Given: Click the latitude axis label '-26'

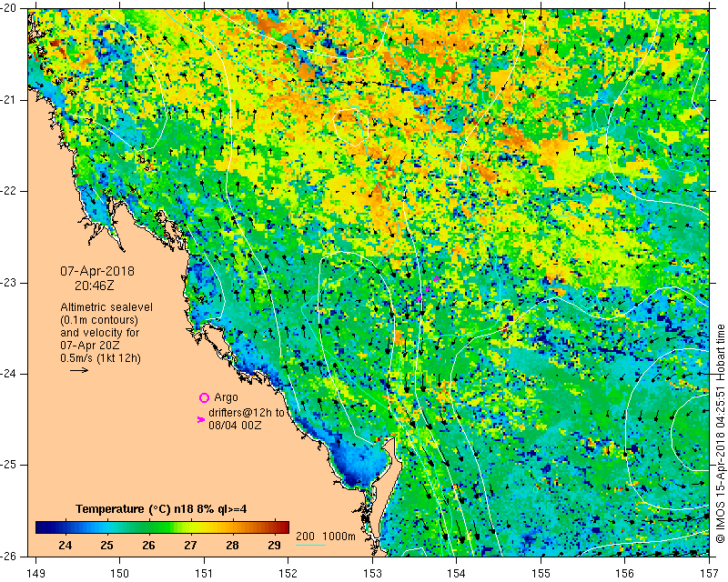Looking at the screenshot, I should pyautogui.click(x=9, y=556).
